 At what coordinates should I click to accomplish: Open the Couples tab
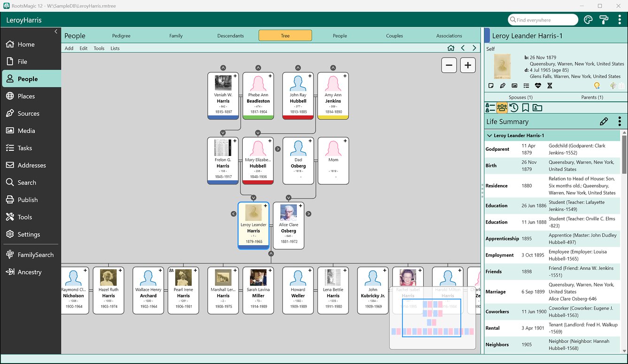[395, 36]
